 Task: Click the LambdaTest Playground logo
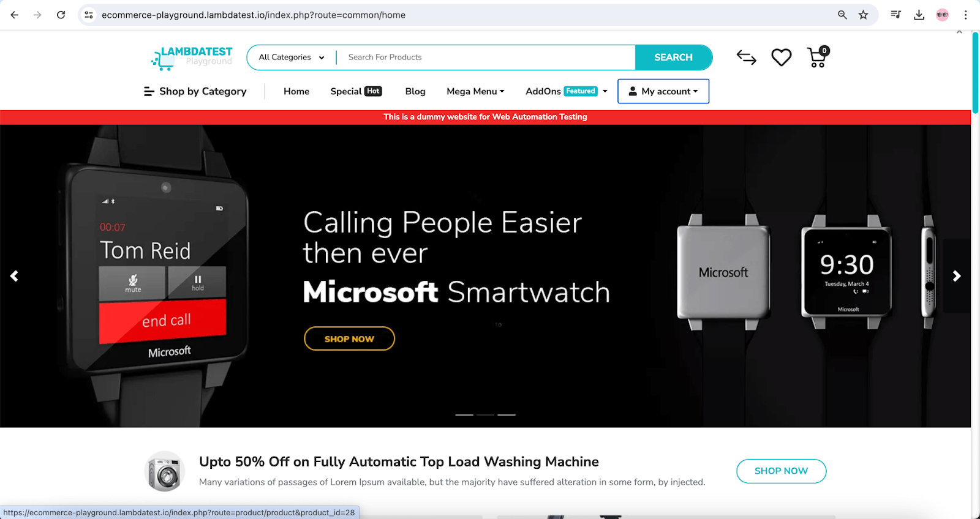click(192, 58)
